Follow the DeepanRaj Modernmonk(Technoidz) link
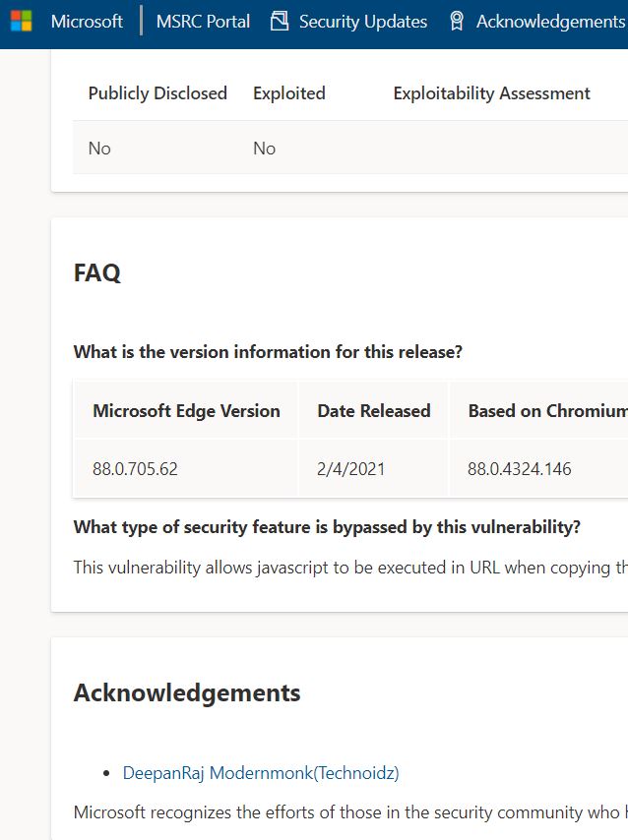This screenshot has width=628, height=840. pos(261,773)
